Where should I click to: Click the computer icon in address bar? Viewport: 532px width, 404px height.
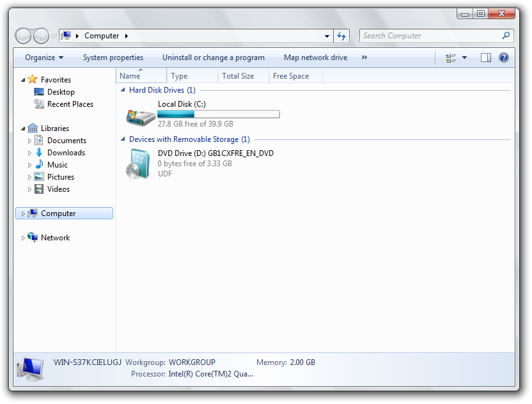pos(66,36)
